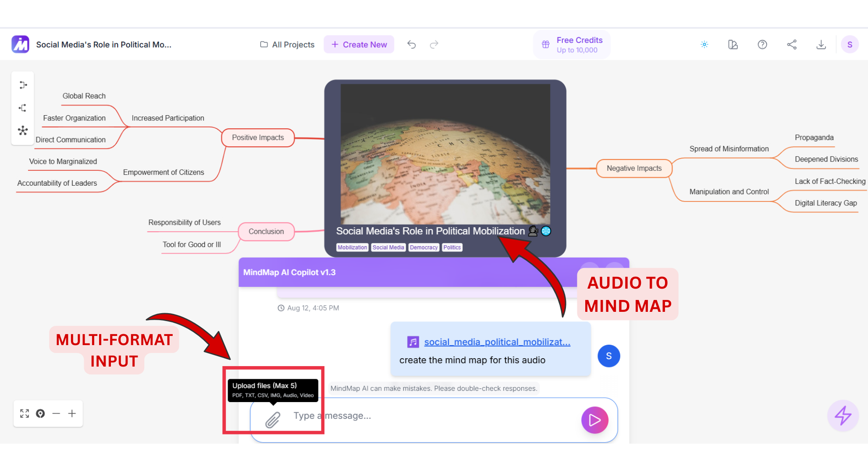
Task: Click the redo arrow icon
Action: point(434,45)
